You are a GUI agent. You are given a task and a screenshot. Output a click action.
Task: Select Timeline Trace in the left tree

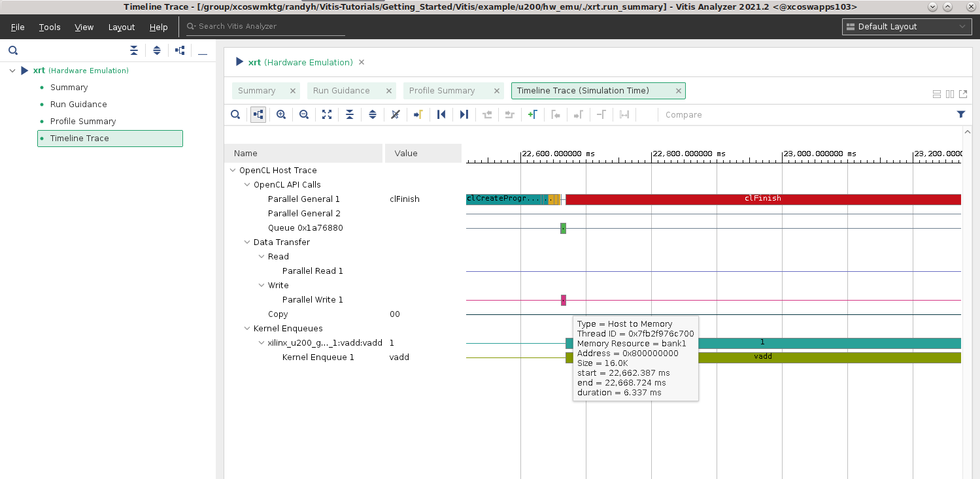pos(110,139)
